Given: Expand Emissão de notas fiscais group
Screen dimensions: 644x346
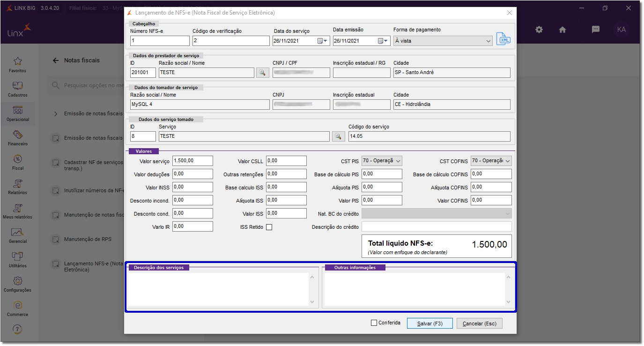Looking at the screenshot, I should (56, 114).
